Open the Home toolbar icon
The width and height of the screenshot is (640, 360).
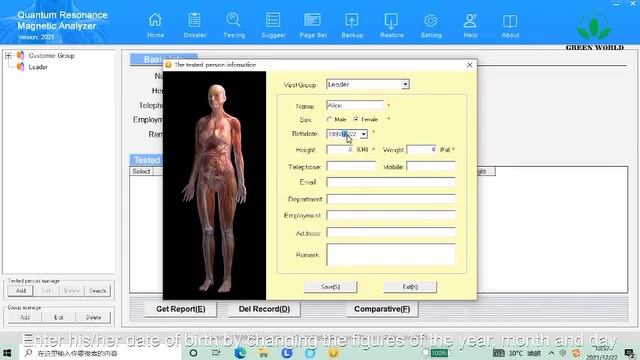click(156, 25)
